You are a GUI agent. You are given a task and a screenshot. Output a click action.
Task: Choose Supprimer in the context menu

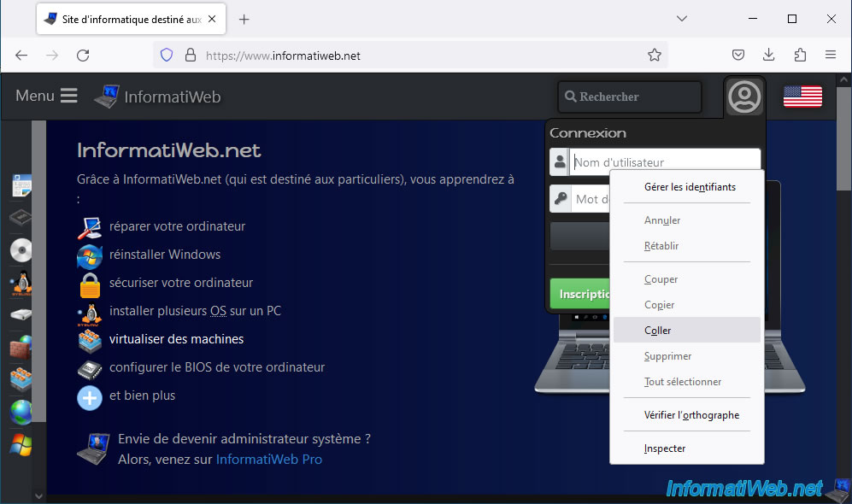point(687,355)
